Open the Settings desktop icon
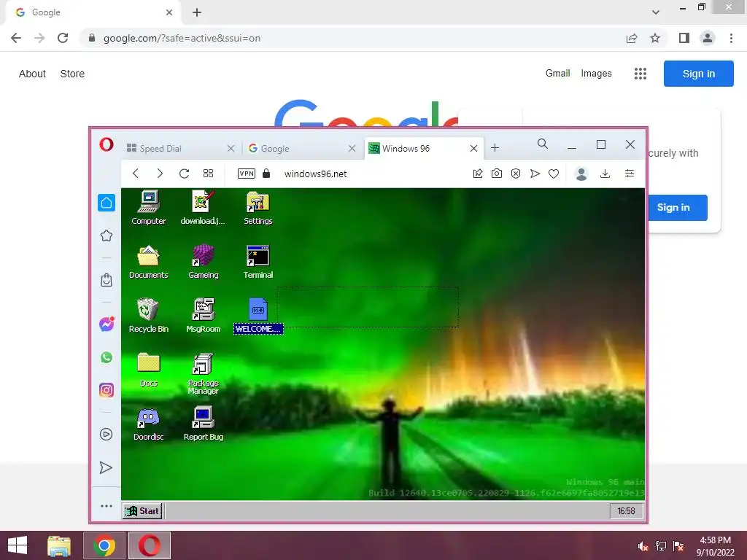This screenshot has height=560, width=747. point(258,207)
